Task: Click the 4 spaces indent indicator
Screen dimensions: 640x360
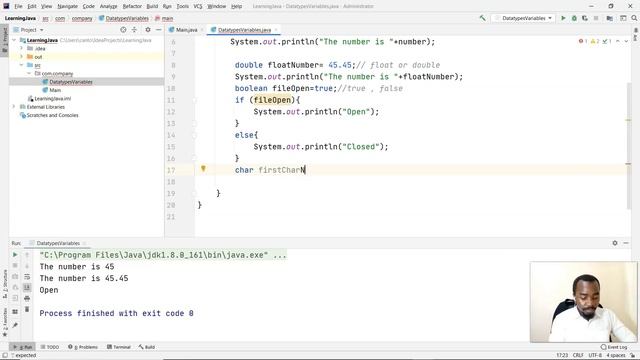Action: (x=616, y=356)
